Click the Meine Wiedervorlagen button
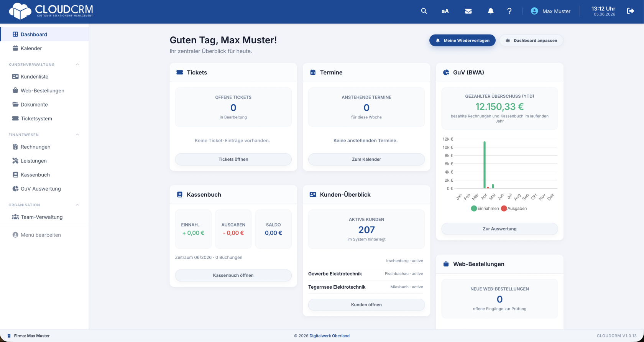Viewport: 644px width, 342px height. (462, 40)
